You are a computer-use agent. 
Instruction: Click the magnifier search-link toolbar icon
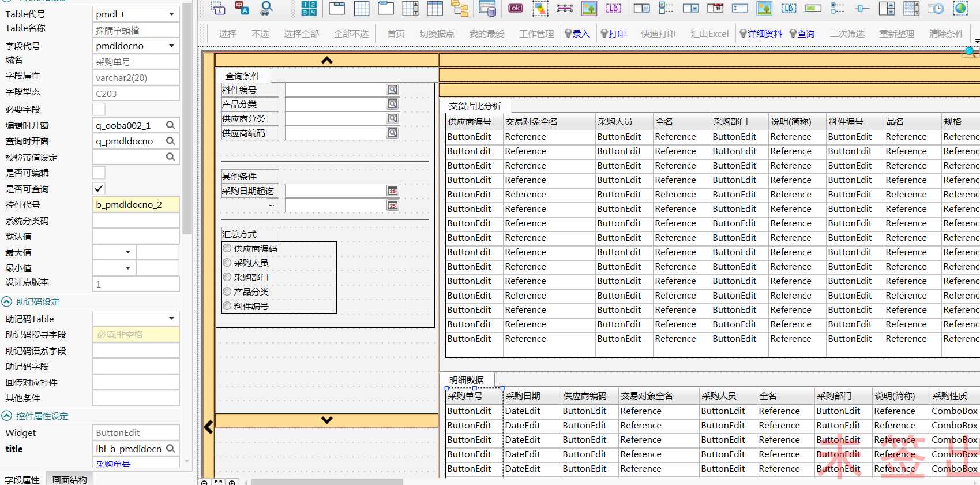(x=266, y=8)
